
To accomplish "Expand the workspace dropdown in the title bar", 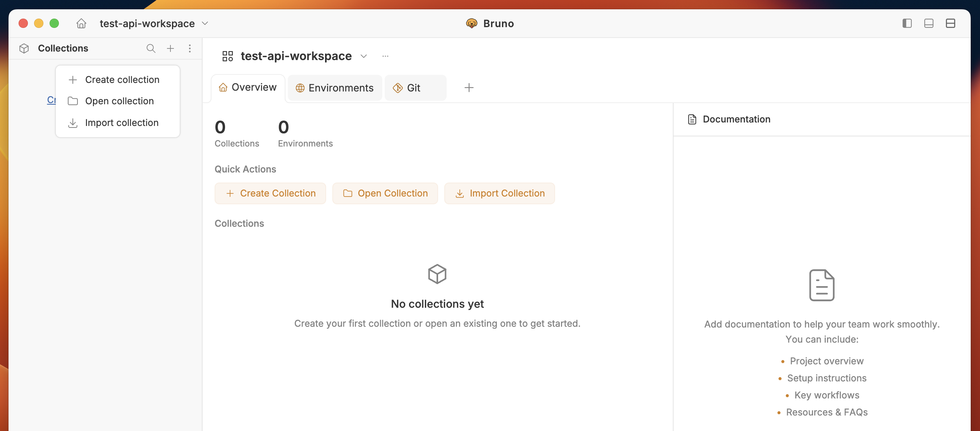I will pyautogui.click(x=205, y=23).
